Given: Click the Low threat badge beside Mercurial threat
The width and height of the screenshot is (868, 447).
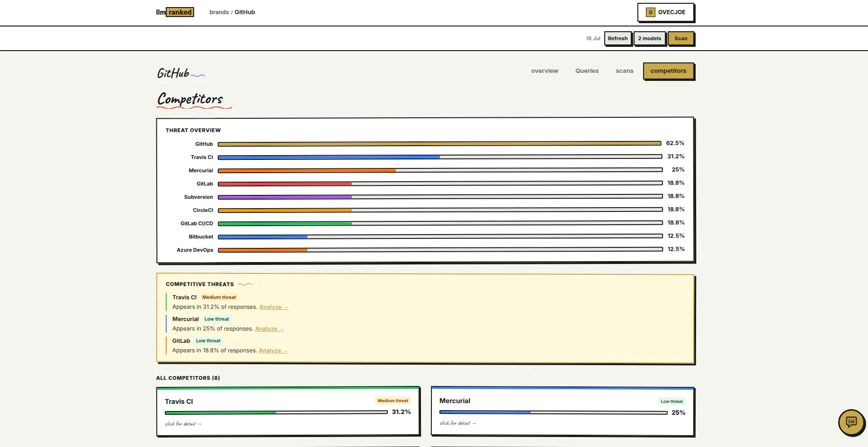Looking at the screenshot, I should [216, 319].
